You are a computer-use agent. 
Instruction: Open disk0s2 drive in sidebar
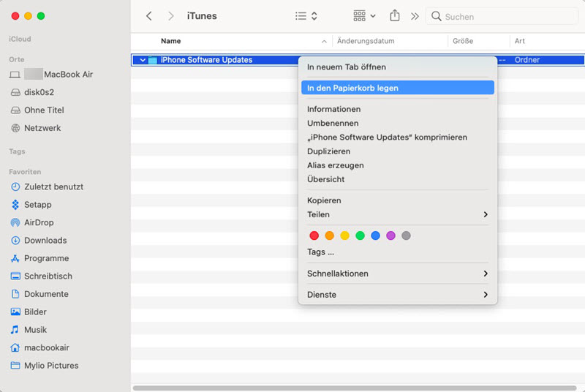pos(32,92)
